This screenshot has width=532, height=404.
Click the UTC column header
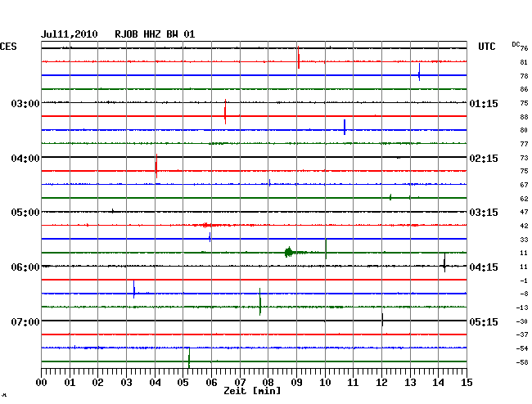[486, 47]
